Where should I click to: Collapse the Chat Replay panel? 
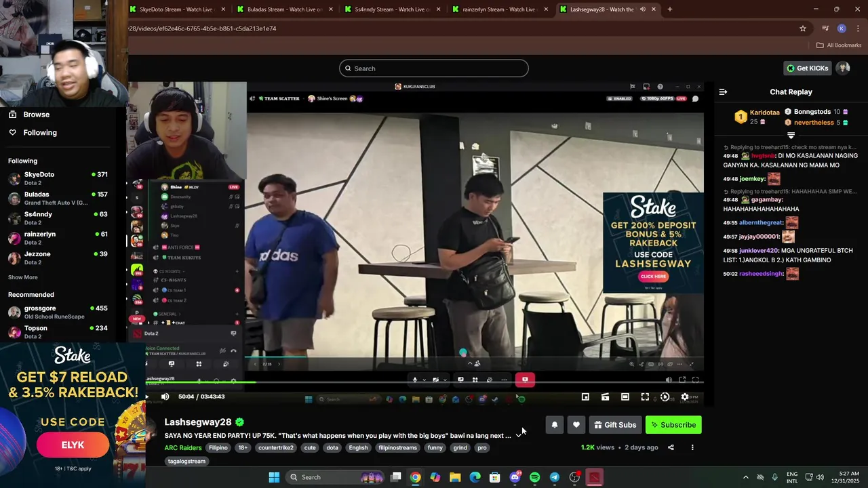coord(723,91)
